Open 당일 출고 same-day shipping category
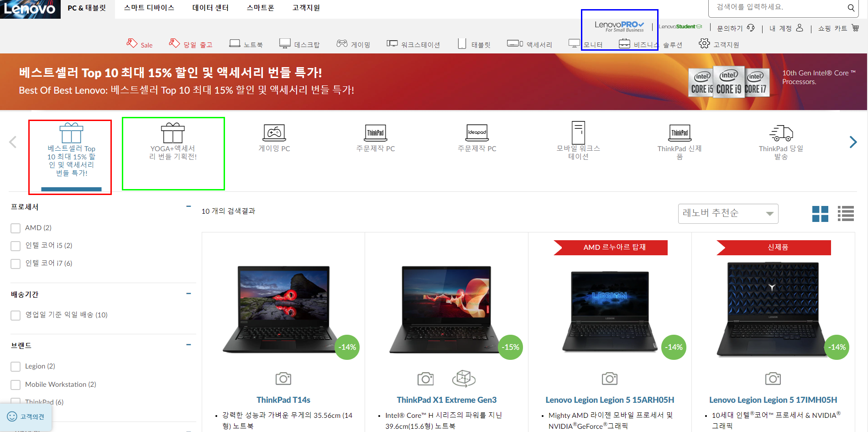 click(191, 44)
